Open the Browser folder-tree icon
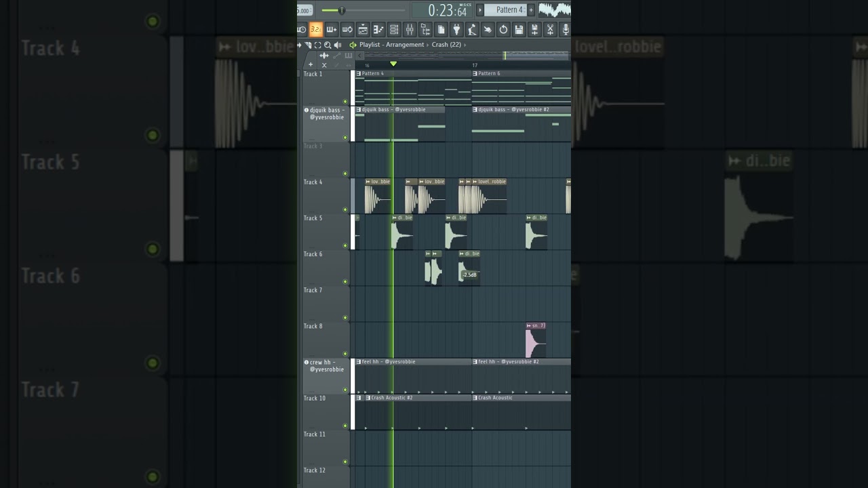868x488 pixels. click(425, 29)
